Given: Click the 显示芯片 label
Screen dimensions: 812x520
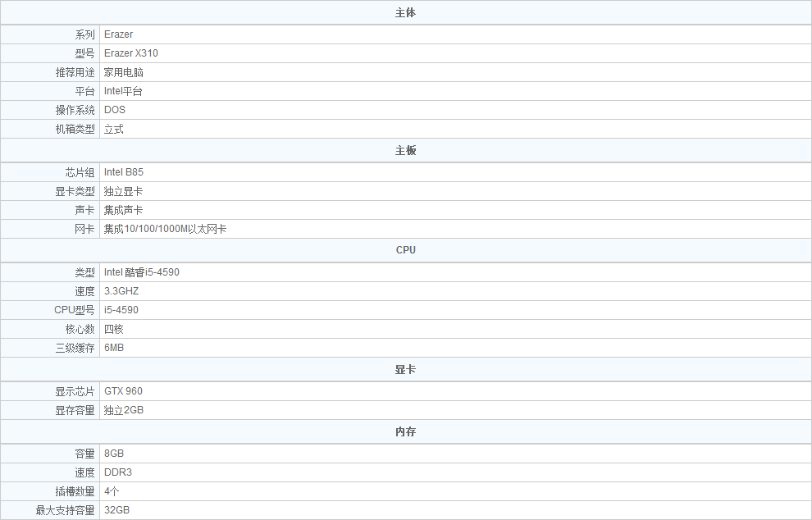Looking at the screenshot, I should (x=75, y=391).
